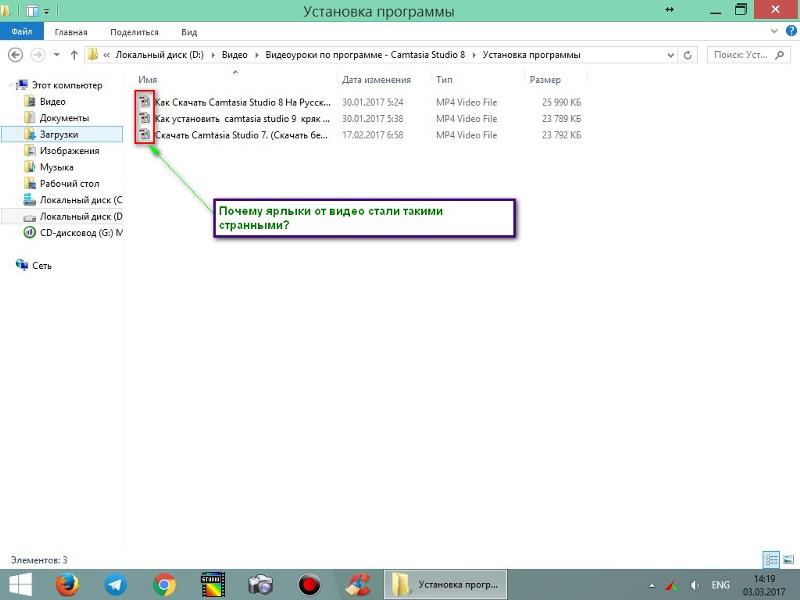Refresh the current folder view
800x600 pixels.
tap(688, 55)
